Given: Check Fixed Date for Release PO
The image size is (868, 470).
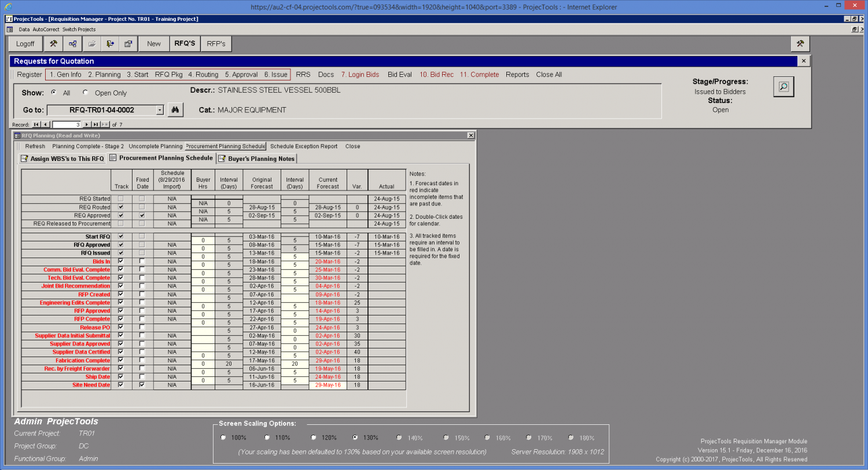Looking at the screenshot, I should point(142,327).
